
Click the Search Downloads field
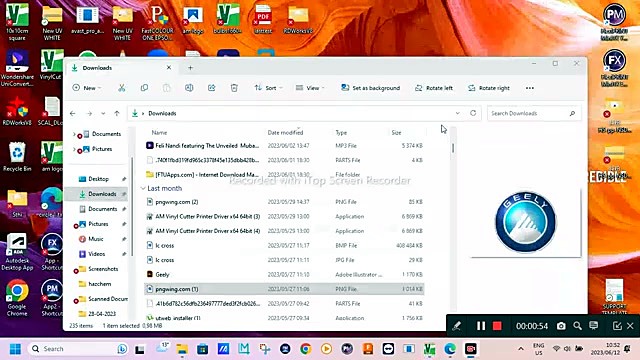534,113
